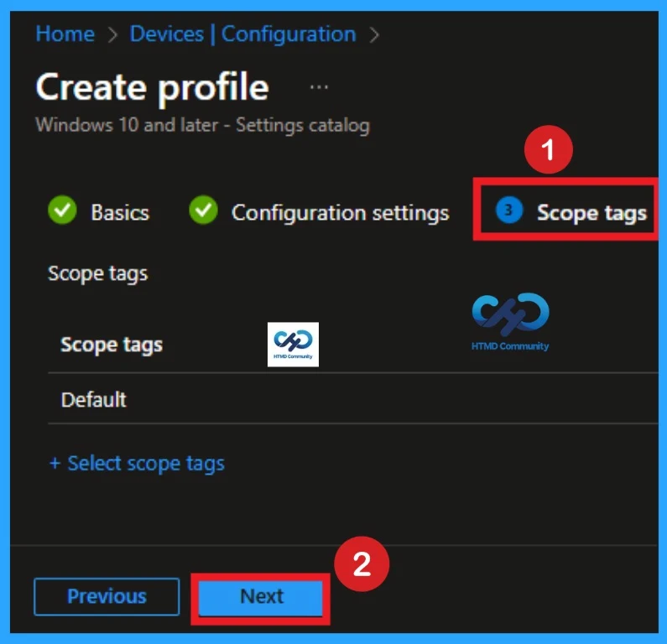Click the Scope tags section heading

coord(98,273)
